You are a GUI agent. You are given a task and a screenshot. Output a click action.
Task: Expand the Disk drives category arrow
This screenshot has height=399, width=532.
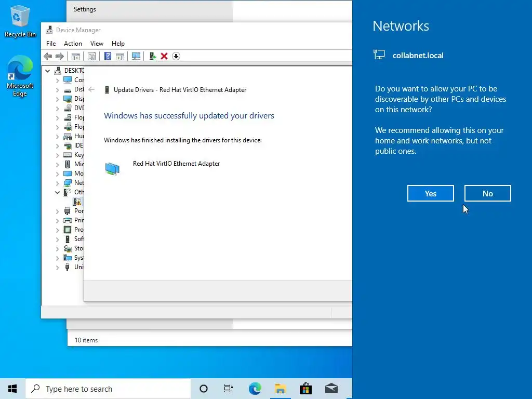57,89
